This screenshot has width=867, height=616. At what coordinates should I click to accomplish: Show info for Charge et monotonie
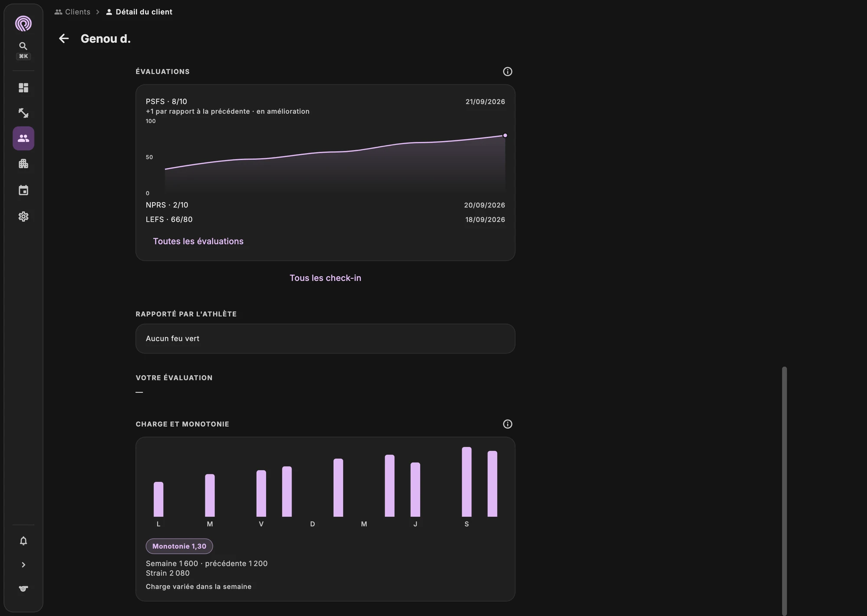pyautogui.click(x=508, y=424)
